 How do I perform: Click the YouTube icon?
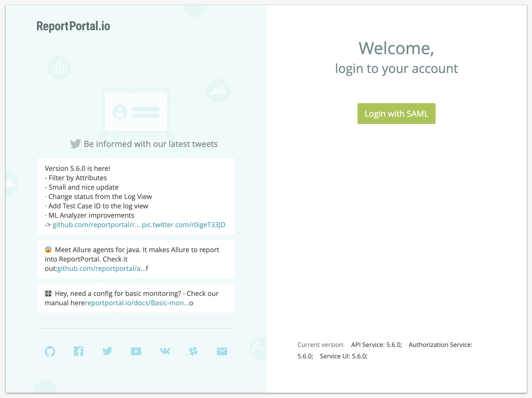point(136,351)
